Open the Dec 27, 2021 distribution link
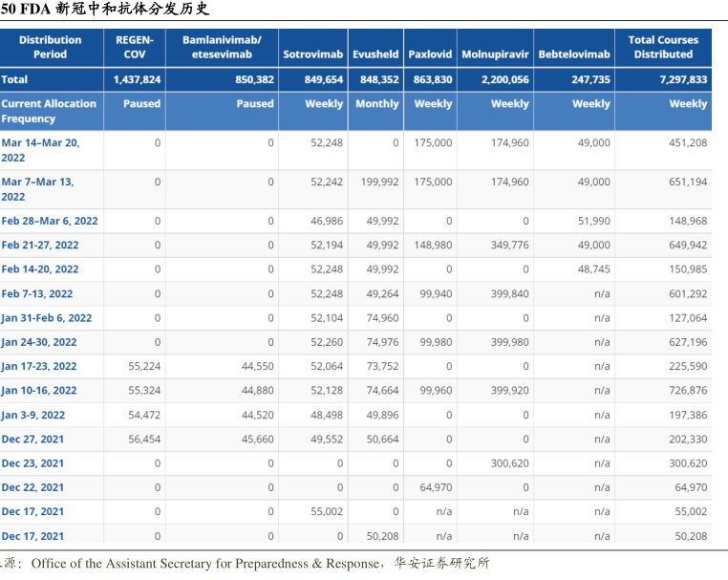Screen dimensions: 728x580 pos(32,440)
